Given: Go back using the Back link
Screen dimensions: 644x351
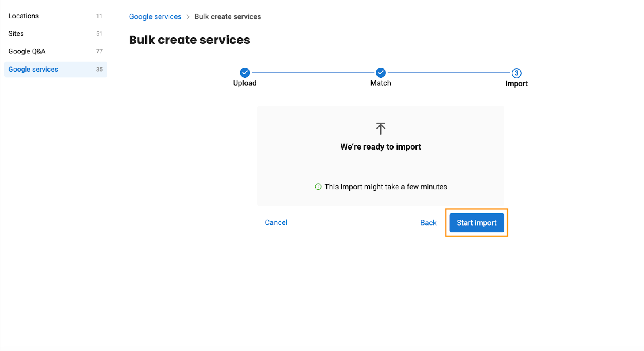Looking at the screenshot, I should (428, 223).
